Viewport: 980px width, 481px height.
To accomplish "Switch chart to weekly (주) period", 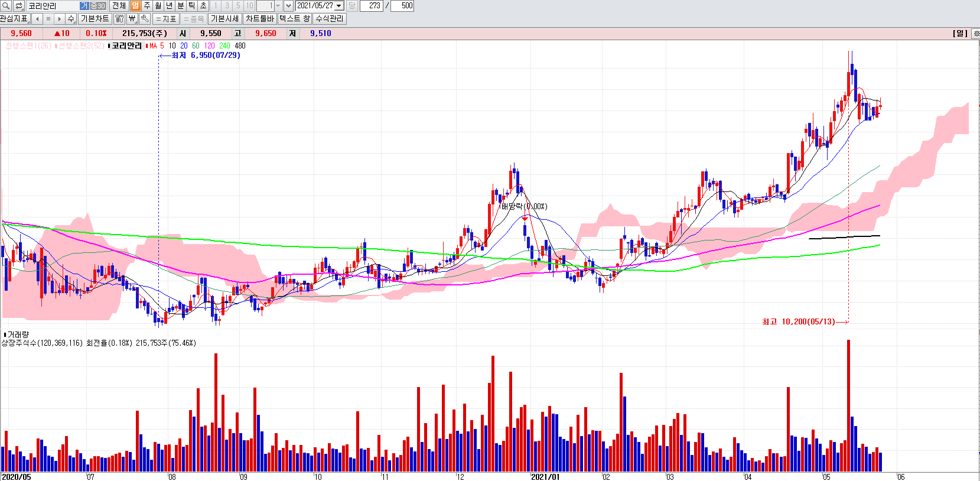I will coord(147,6).
